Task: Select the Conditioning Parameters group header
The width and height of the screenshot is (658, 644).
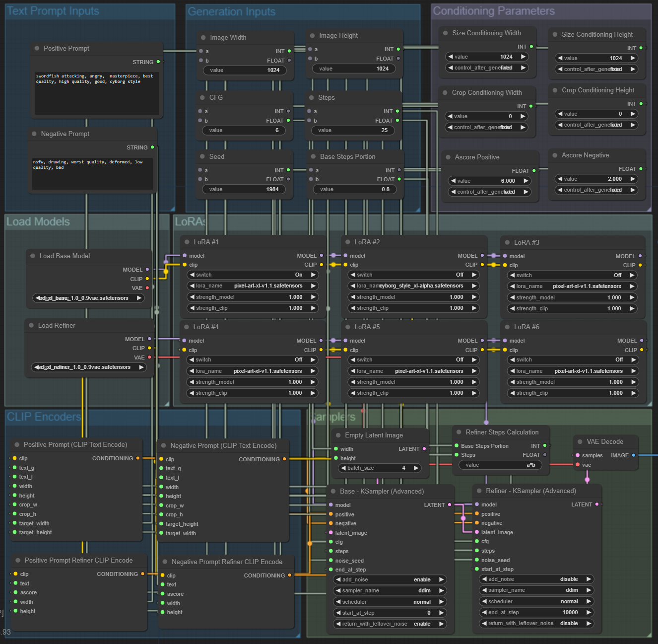Action: coord(493,10)
